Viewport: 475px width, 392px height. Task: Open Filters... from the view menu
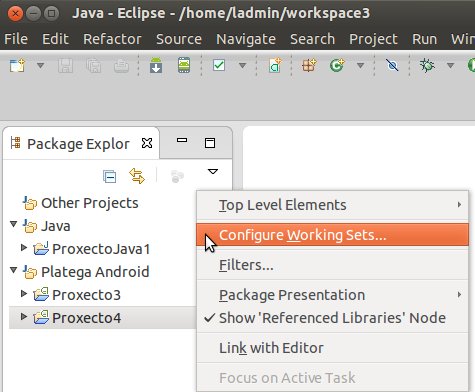click(x=333, y=265)
